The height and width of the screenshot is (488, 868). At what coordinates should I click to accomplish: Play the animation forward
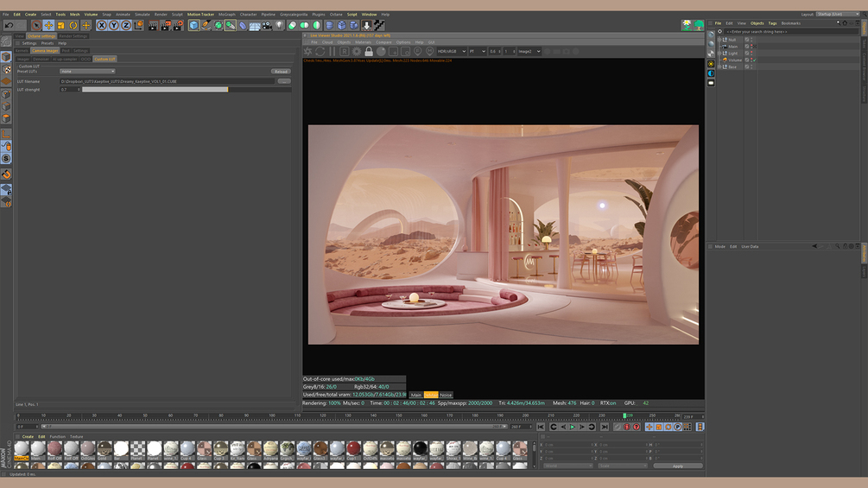tap(573, 428)
